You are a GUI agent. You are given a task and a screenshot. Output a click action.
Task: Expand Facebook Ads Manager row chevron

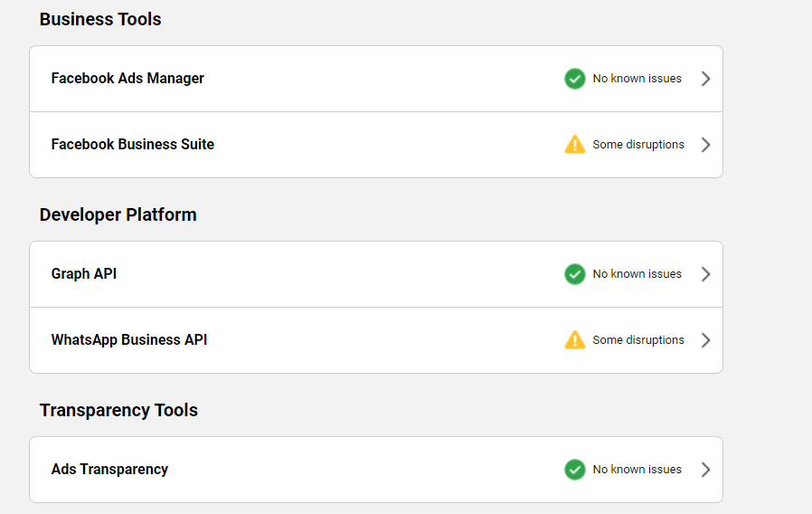705,79
